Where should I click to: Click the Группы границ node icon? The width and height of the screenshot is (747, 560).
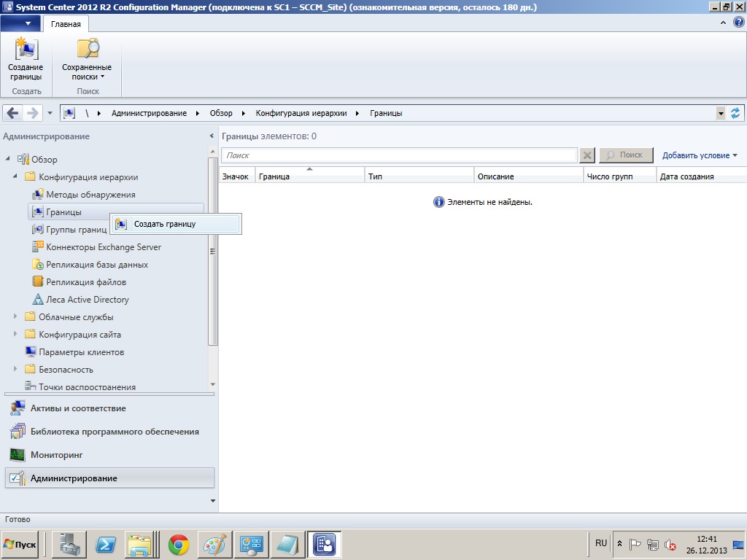(x=38, y=230)
